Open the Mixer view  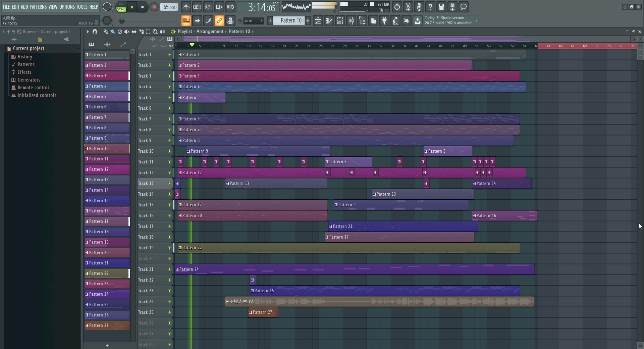point(351,21)
